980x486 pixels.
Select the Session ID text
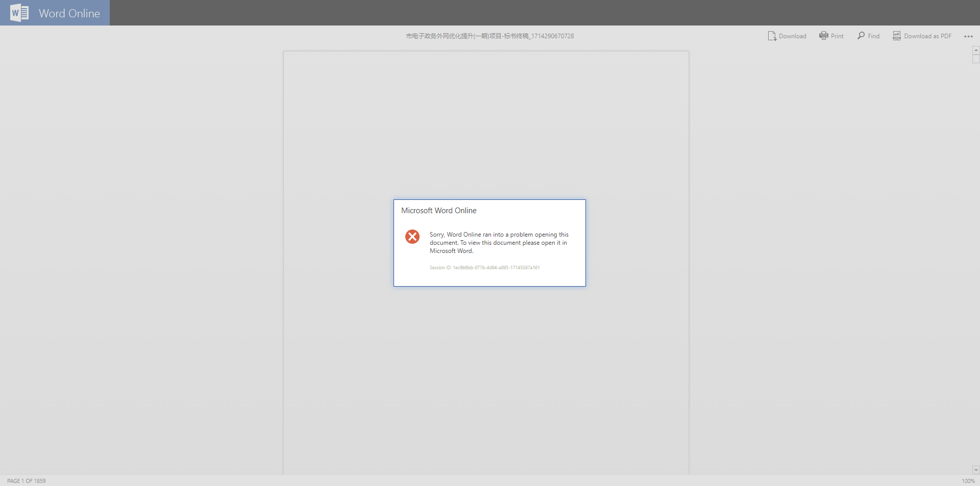(x=484, y=268)
